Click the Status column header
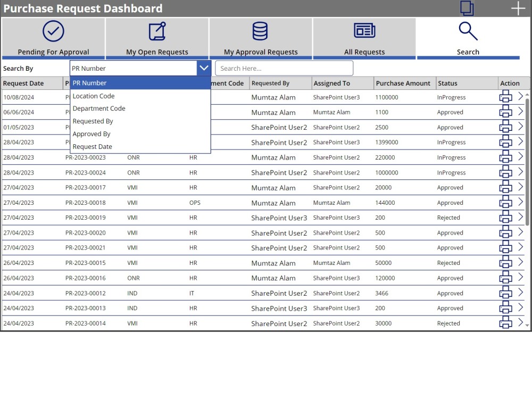 pyautogui.click(x=467, y=83)
